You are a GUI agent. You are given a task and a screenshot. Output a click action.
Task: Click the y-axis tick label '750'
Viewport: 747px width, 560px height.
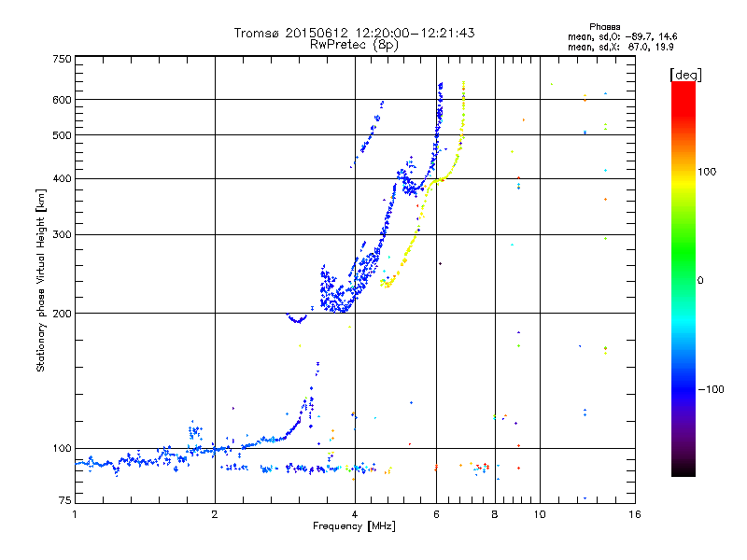pos(63,59)
